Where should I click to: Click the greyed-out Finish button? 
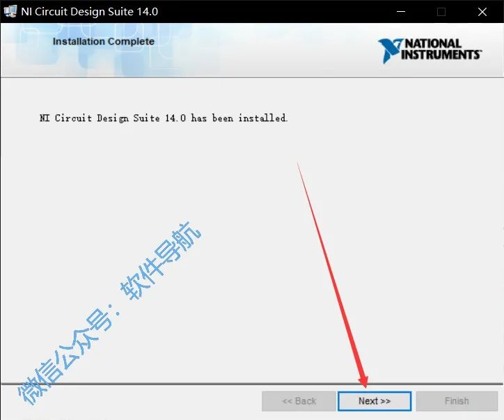pyautogui.click(x=457, y=401)
